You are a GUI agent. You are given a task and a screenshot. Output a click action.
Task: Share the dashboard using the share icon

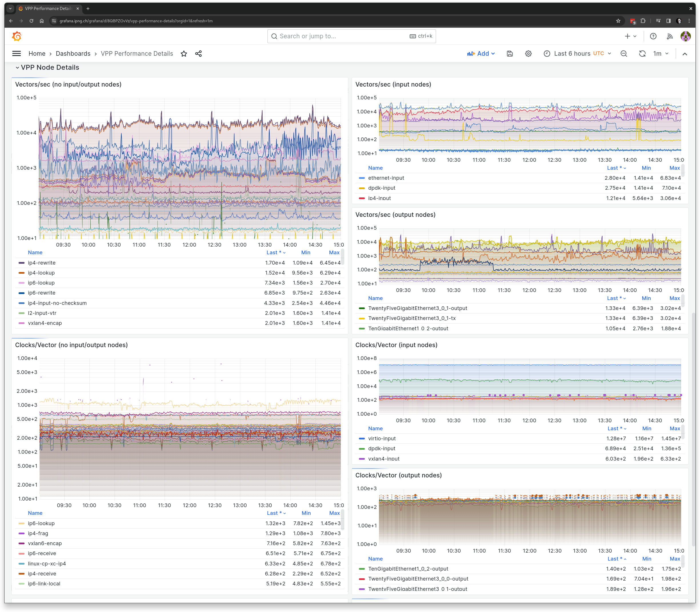coord(198,54)
